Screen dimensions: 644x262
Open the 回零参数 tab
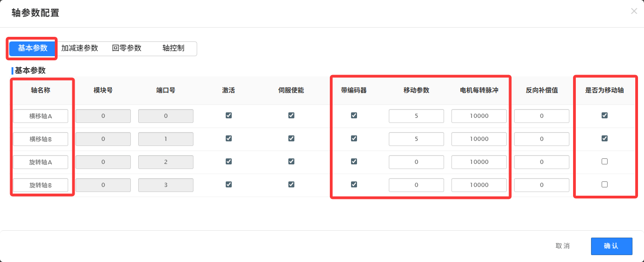(x=127, y=48)
